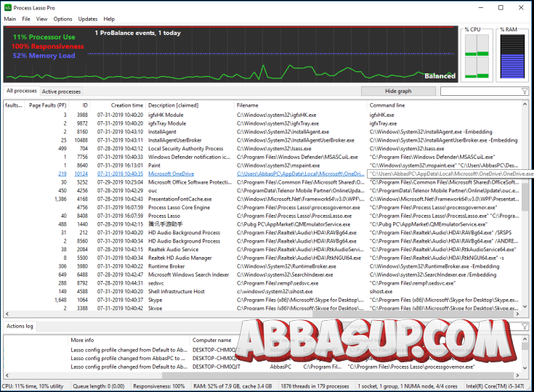Click the Process Lasso title bar icon
The width and height of the screenshot is (534, 392).
click(7, 7)
